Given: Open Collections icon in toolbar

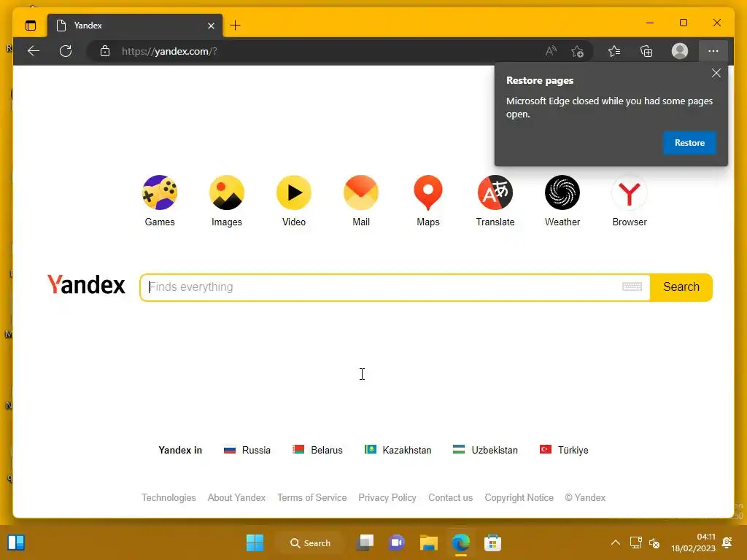Looking at the screenshot, I should point(646,51).
